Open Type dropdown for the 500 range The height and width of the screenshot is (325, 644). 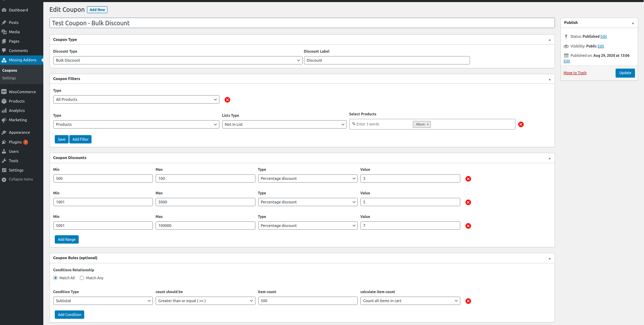pos(308,178)
